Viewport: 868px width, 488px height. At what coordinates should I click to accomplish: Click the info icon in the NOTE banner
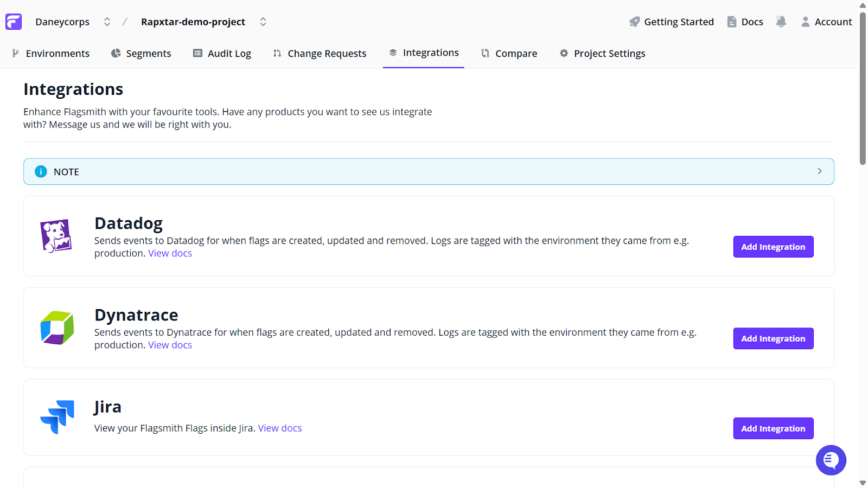(41, 171)
